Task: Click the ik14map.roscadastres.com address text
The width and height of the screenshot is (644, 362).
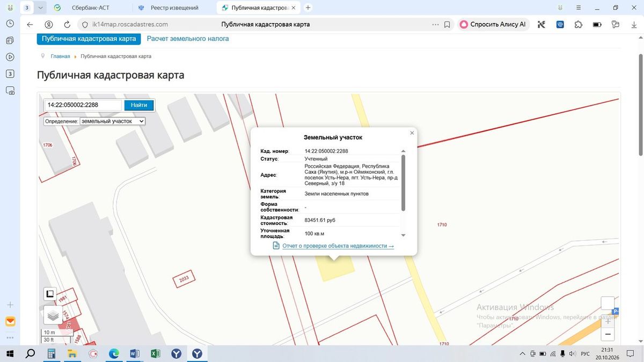Action: 130,25
